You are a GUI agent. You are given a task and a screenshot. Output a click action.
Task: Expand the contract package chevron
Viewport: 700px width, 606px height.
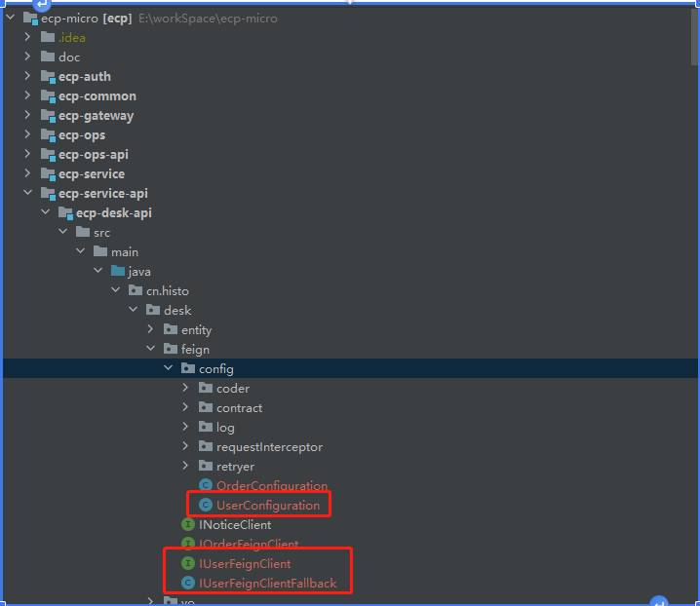click(185, 407)
